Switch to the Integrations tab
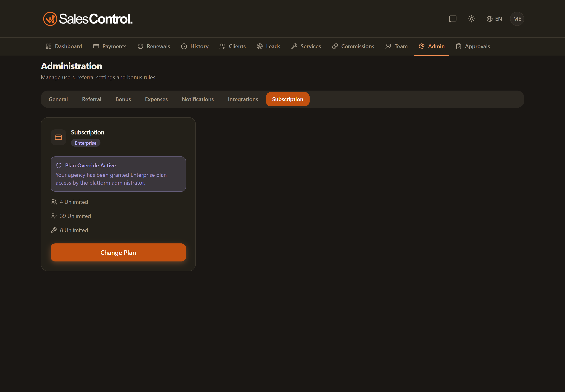Viewport: 565px width, 392px height. point(243,99)
